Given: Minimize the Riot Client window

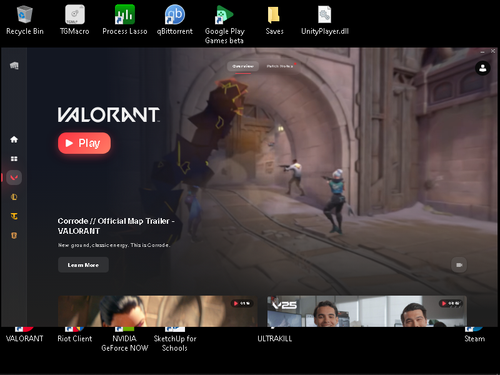Looking at the screenshot, I should coord(482,51).
